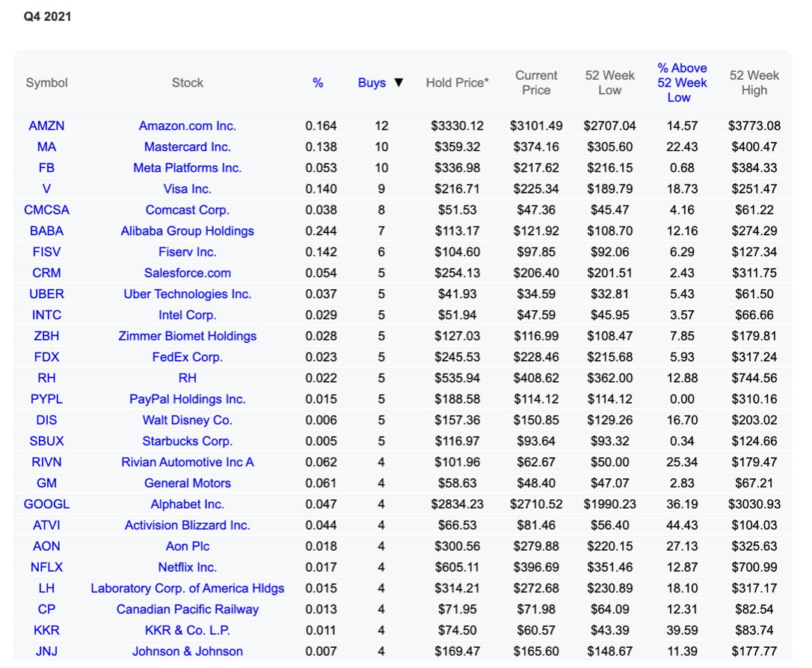Open KKR & Co. L.P. link
The image size is (812, 668).
tap(188, 630)
